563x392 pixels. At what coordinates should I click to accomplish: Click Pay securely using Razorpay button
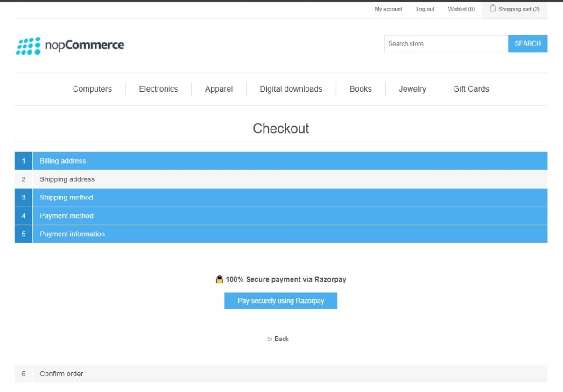[x=281, y=301]
